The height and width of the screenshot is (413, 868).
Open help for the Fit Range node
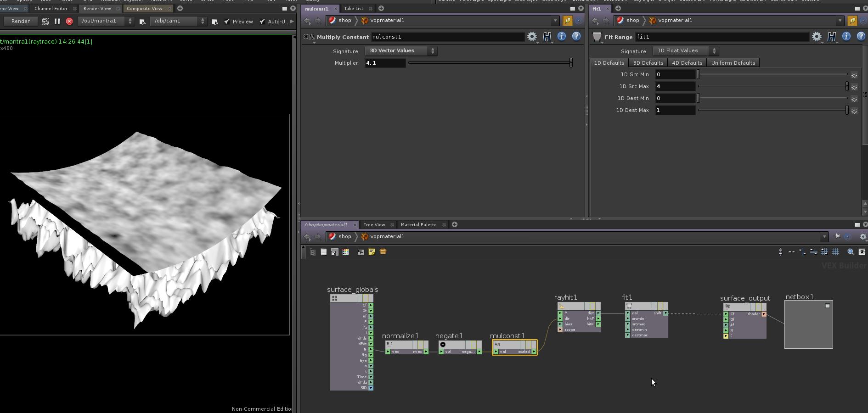(x=861, y=37)
